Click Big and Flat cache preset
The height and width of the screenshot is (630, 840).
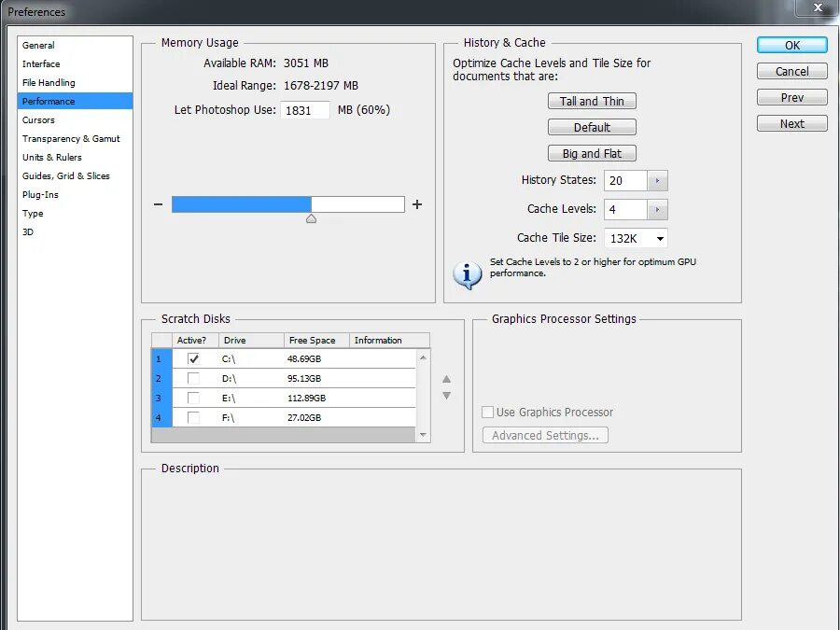(592, 154)
